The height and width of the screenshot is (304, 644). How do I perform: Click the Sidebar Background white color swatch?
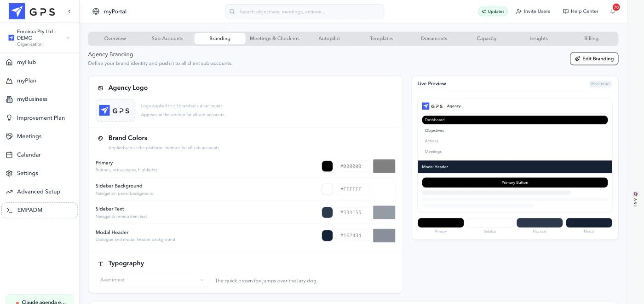[327, 189]
